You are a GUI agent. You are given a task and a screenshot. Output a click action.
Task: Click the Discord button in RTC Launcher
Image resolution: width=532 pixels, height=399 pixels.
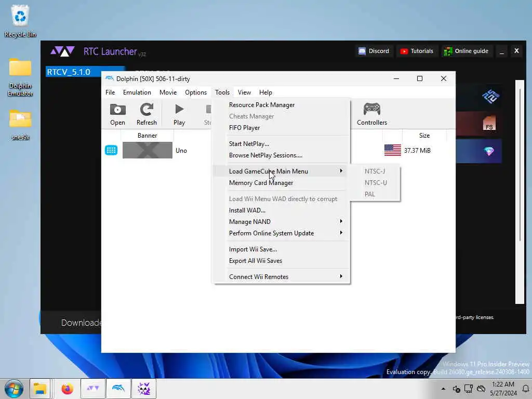pyautogui.click(x=374, y=51)
